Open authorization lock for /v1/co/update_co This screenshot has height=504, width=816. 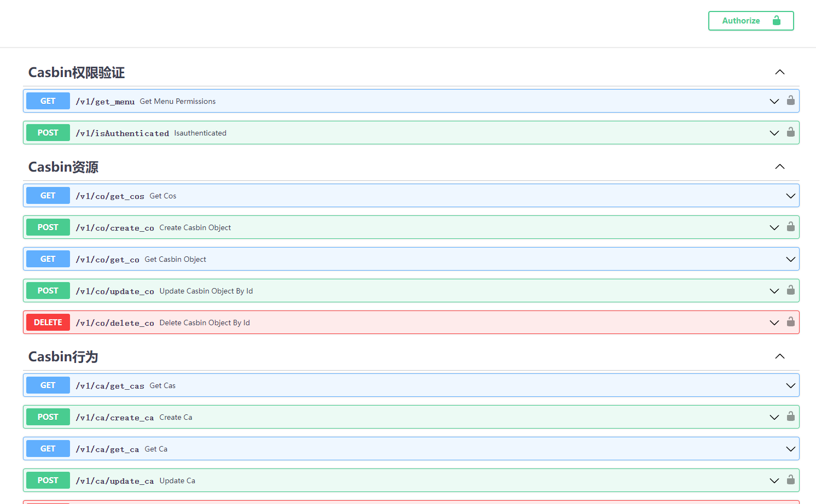pyautogui.click(x=791, y=290)
